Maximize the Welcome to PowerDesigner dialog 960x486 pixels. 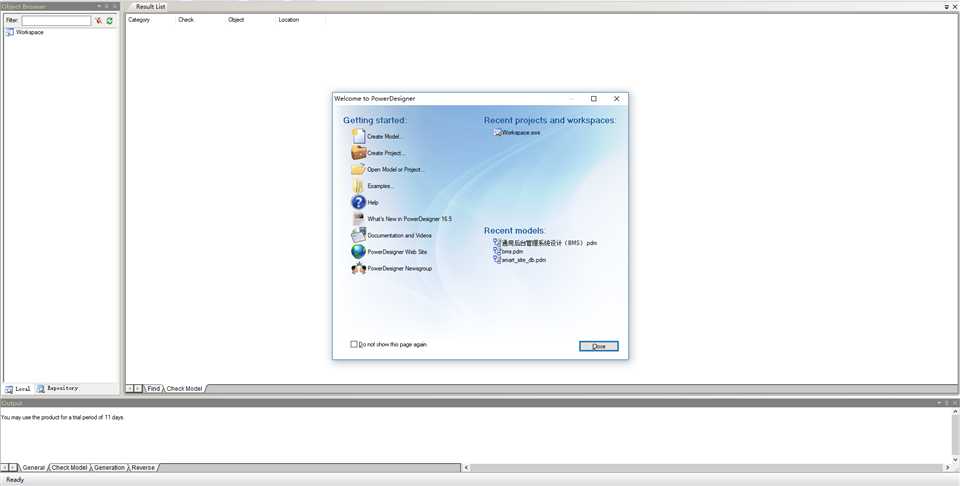593,99
